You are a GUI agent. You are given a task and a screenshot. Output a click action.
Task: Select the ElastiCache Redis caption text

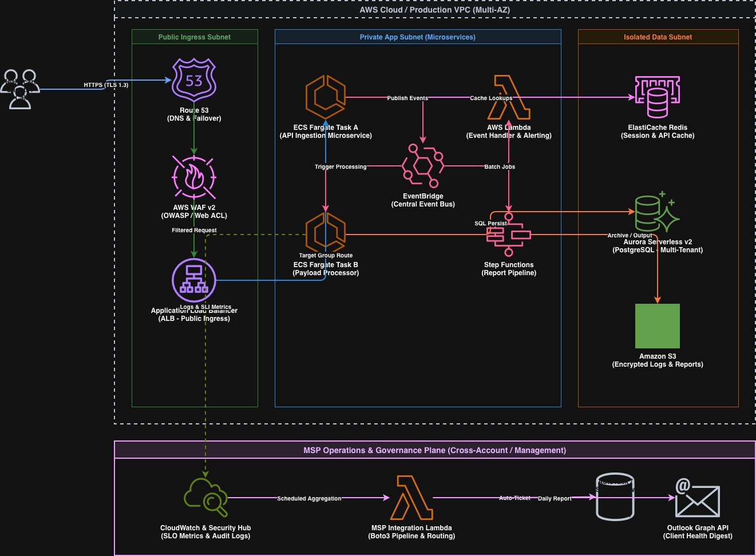tap(658, 132)
